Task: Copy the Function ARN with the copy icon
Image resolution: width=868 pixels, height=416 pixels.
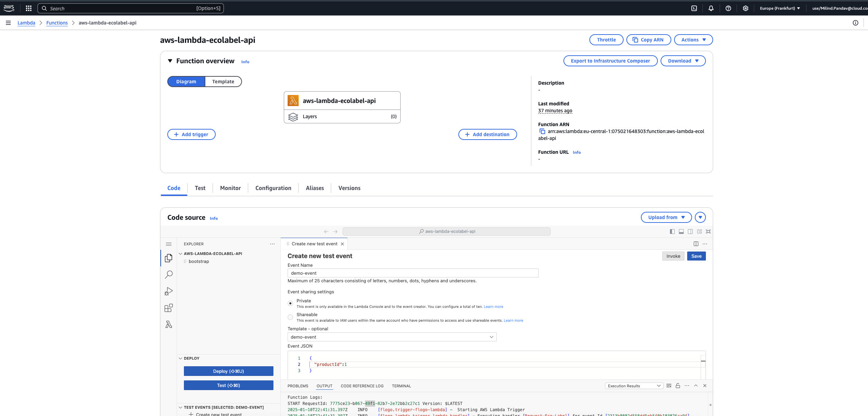Action: [542, 131]
